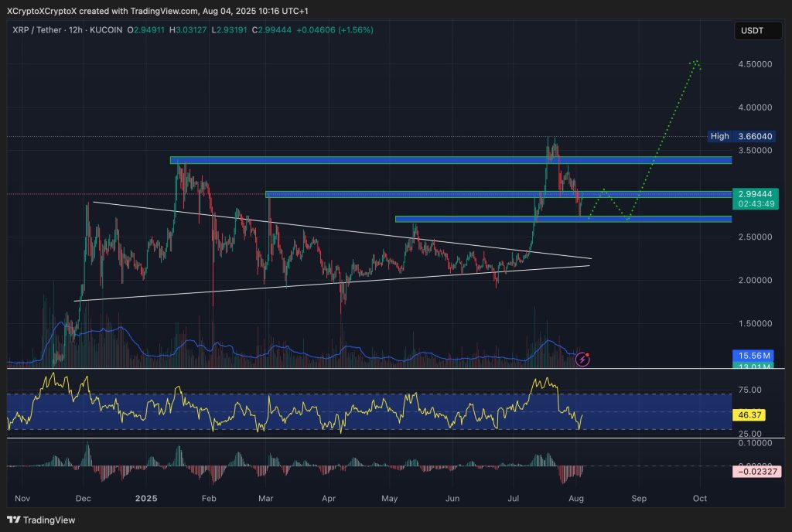Select the lowest blue support zone rectangle
Screen dimensions: 792x532
coord(562,219)
